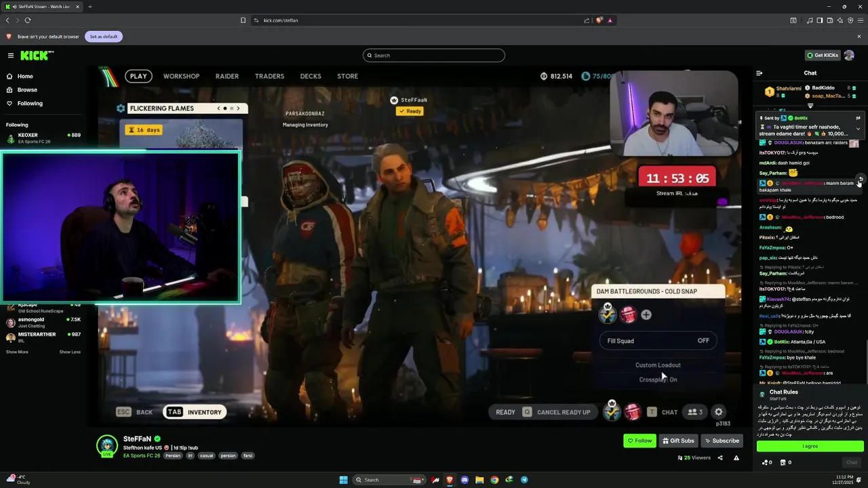Click I agree on Chat Rules
Image resolution: width=868 pixels, height=488 pixels.
810,446
